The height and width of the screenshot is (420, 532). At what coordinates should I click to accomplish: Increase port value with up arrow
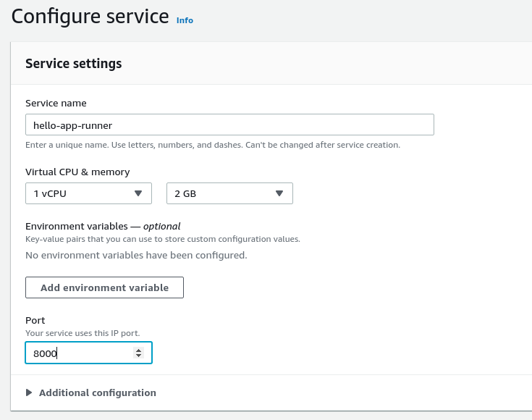(x=138, y=350)
